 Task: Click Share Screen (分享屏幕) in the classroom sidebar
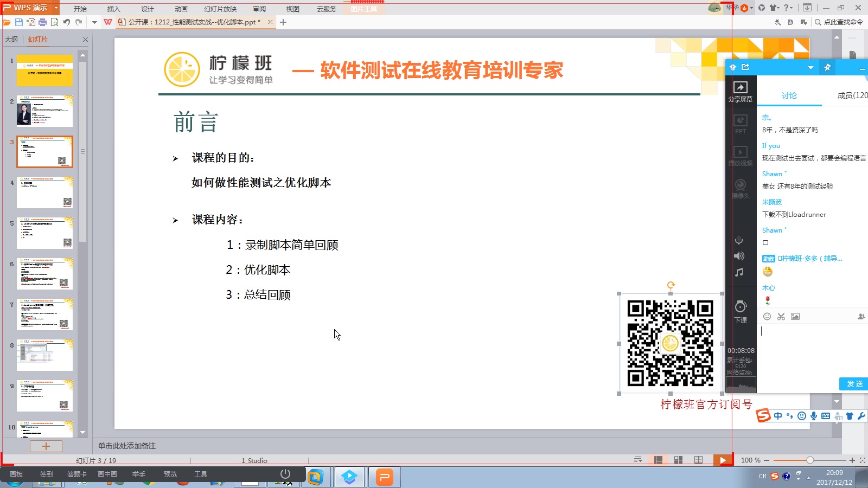click(x=741, y=92)
